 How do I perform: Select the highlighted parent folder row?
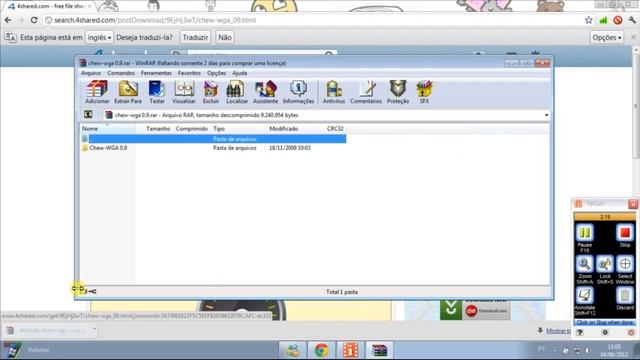tap(213, 139)
